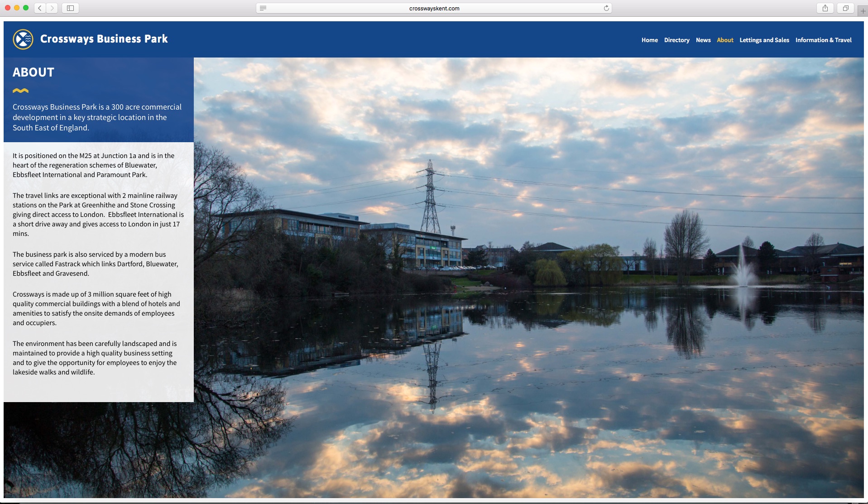Go back using Safari's back arrow
Viewport: 868px width, 504px height.
coord(40,8)
